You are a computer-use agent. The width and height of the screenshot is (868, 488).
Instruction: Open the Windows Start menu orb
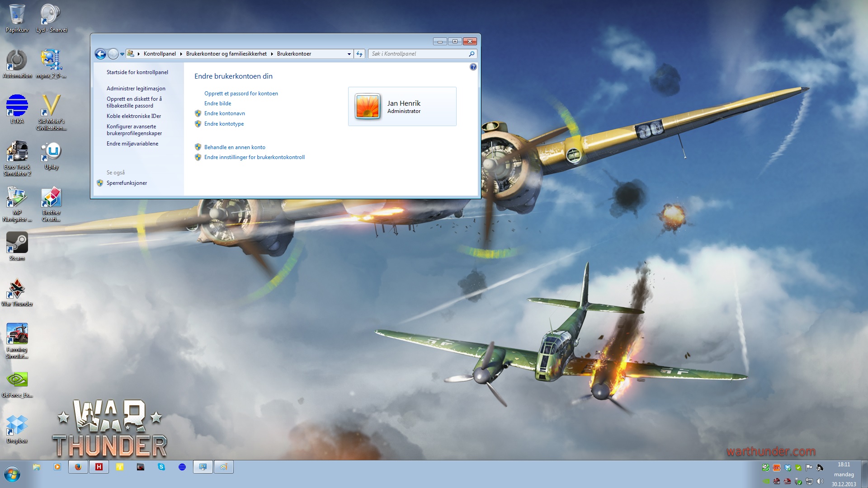12,474
